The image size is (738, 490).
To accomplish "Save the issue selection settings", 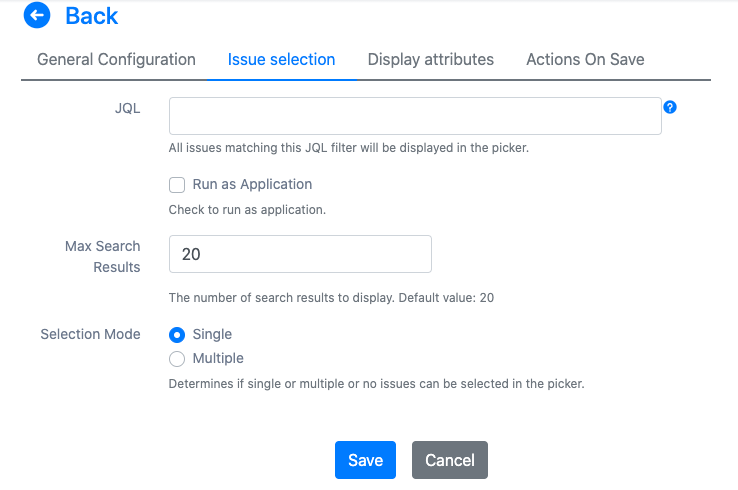I will coord(365,460).
